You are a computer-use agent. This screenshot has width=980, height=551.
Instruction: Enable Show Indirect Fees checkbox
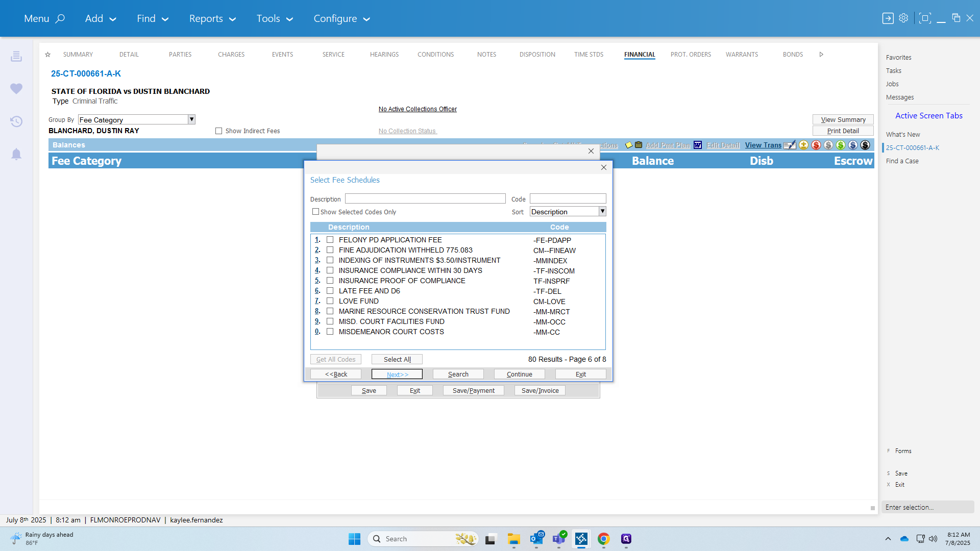219,131
